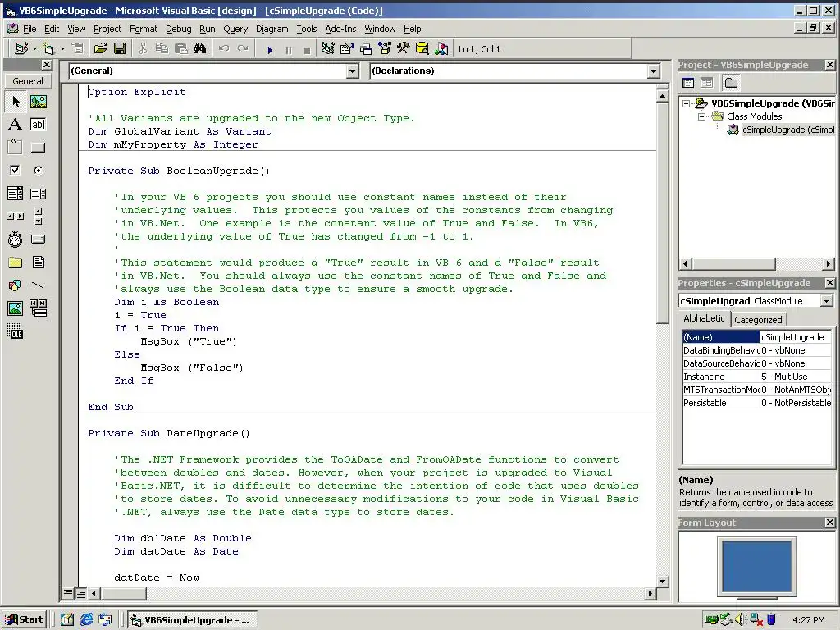Click the Break pause button in toolbar
Viewport: 840px width, 630px height.
pos(289,50)
